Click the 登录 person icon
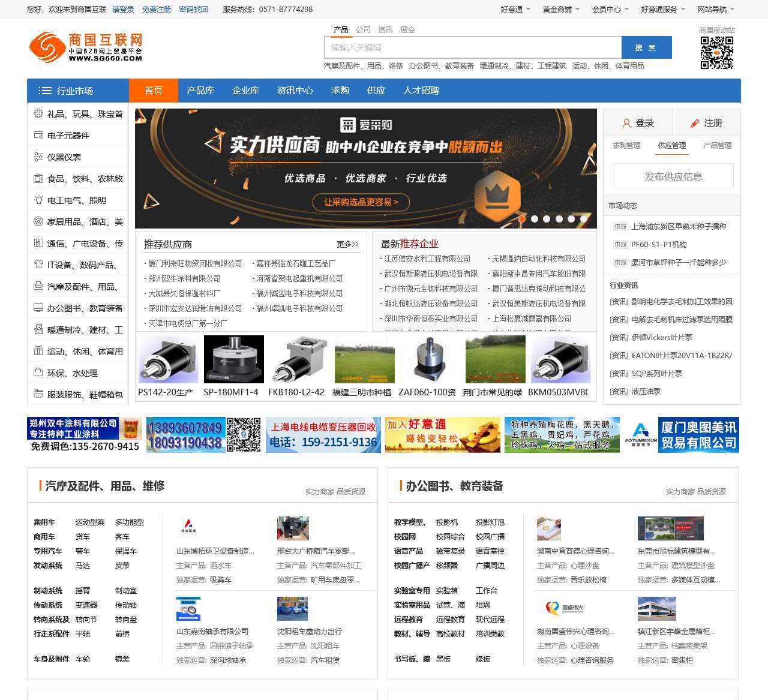 click(x=626, y=122)
